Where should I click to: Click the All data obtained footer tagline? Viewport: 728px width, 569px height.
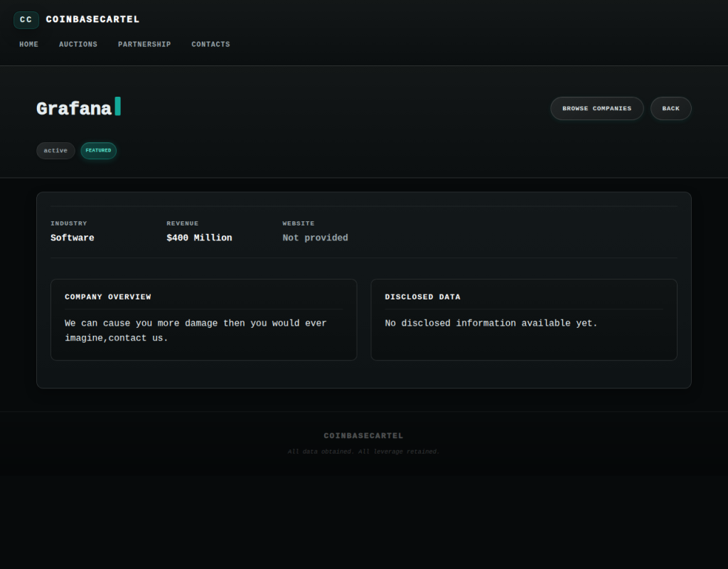click(x=363, y=452)
